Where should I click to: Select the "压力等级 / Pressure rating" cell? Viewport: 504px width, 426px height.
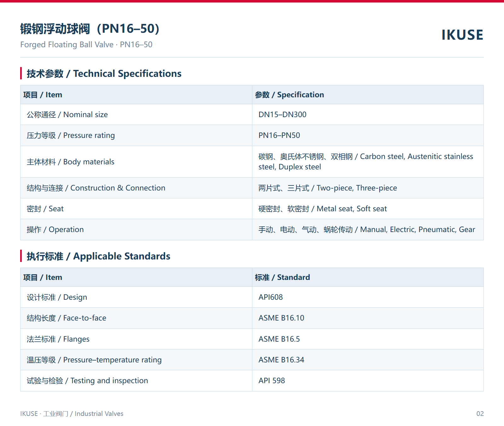coord(136,135)
